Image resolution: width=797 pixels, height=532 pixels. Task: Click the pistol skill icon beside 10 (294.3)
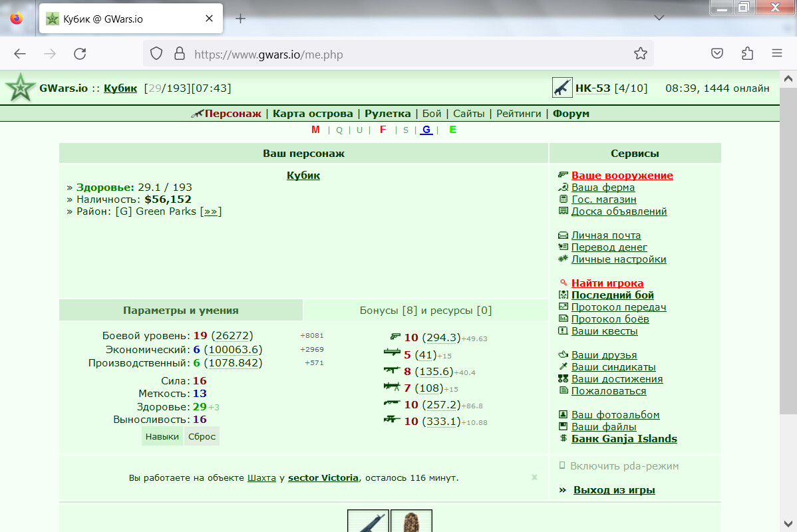click(395, 336)
